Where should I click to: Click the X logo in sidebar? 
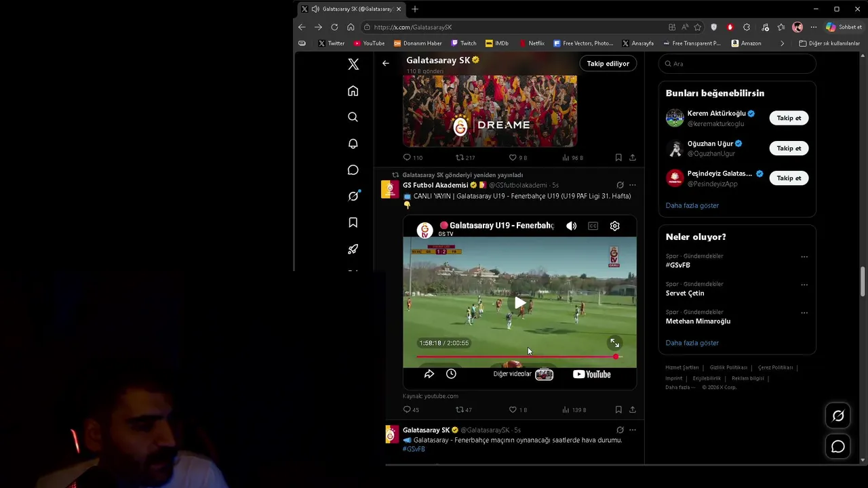pos(353,64)
